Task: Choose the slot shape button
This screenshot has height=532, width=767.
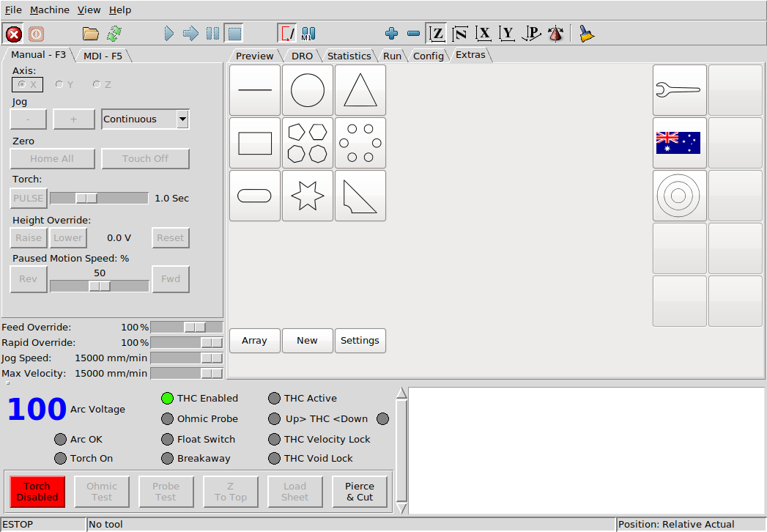Action: pyautogui.click(x=255, y=196)
